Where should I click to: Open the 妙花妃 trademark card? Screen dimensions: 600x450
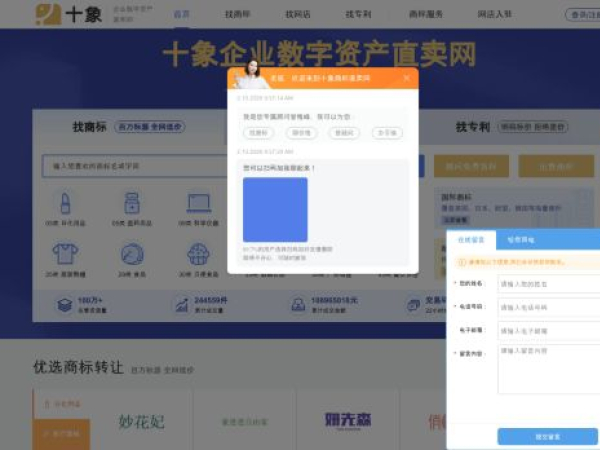tap(142, 421)
